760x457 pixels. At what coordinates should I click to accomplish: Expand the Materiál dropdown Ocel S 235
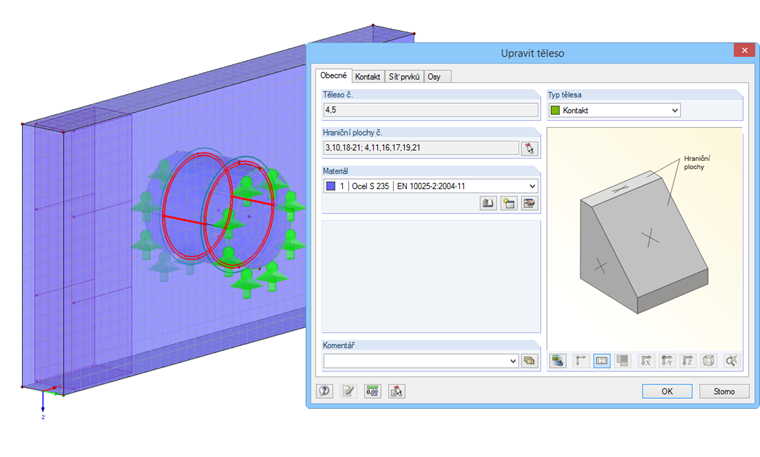point(430,186)
